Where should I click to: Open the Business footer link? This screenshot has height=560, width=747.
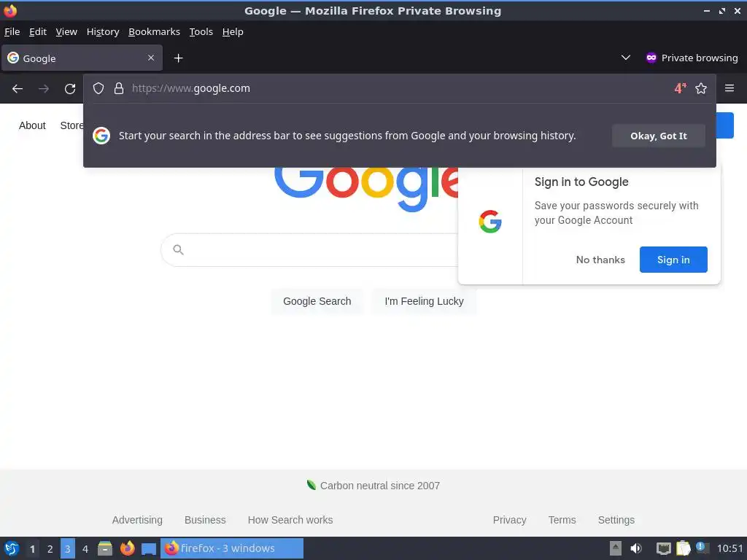(205, 520)
